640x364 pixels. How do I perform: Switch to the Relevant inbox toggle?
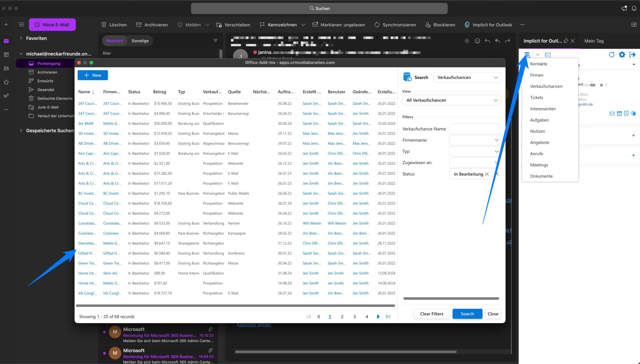(114, 41)
